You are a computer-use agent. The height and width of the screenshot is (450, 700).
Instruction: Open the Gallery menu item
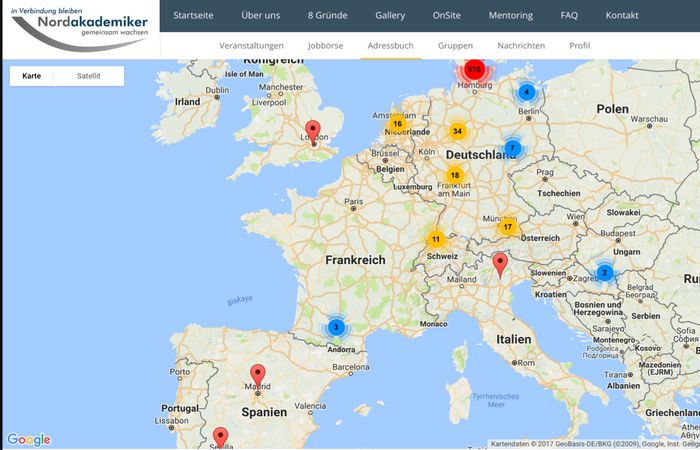pos(390,15)
